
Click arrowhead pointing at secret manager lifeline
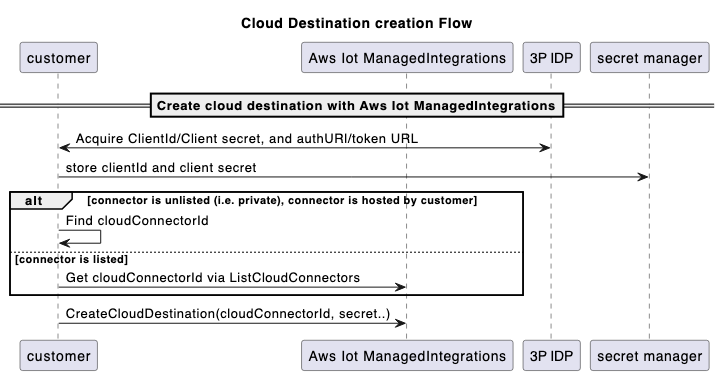643,177
